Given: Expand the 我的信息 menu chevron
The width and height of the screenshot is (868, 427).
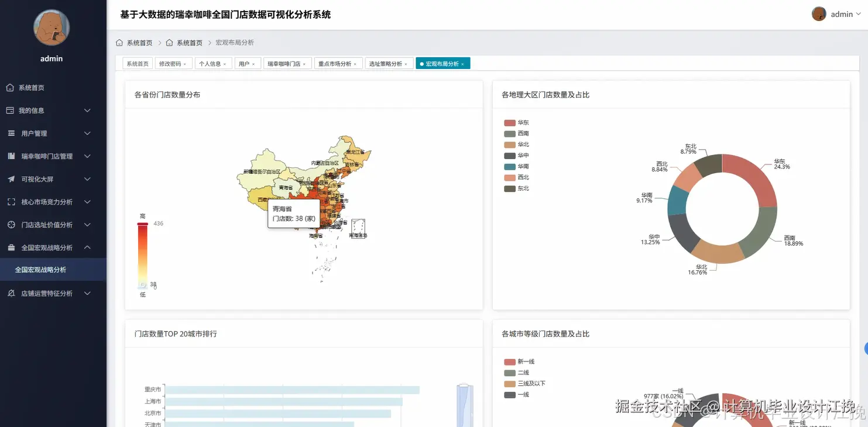Looking at the screenshot, I should [x=87, y=111].
